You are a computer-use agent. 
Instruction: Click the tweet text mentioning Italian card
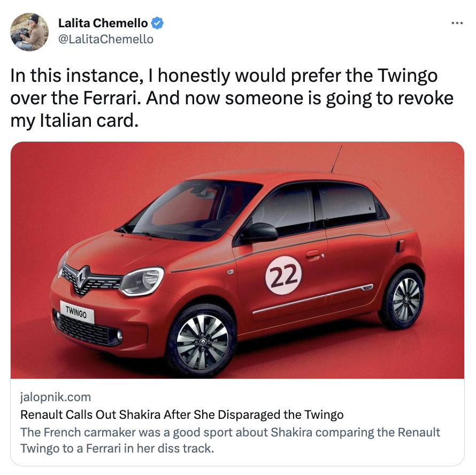pos(74,120)
